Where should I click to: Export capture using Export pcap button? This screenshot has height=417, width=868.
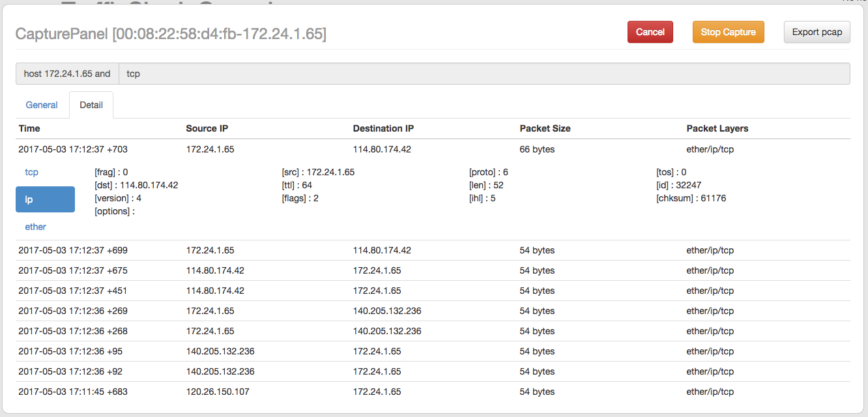tap(817, 32)
